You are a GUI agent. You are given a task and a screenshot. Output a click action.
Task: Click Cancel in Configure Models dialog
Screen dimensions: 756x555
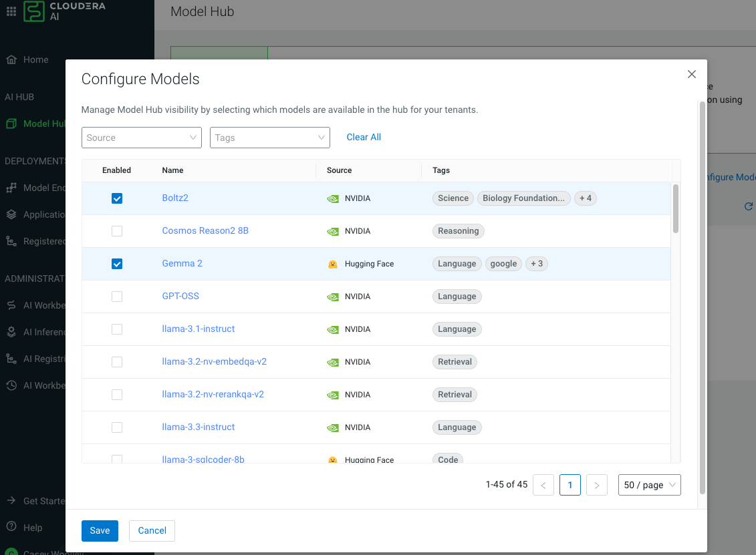[x=152, y=530]
